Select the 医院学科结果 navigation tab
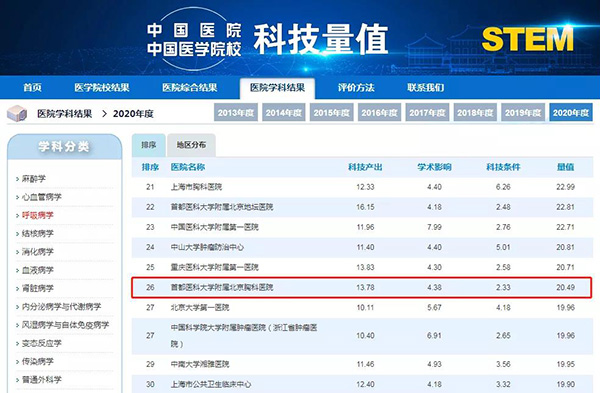Screen dimensions: 600x393 [277, 88]
